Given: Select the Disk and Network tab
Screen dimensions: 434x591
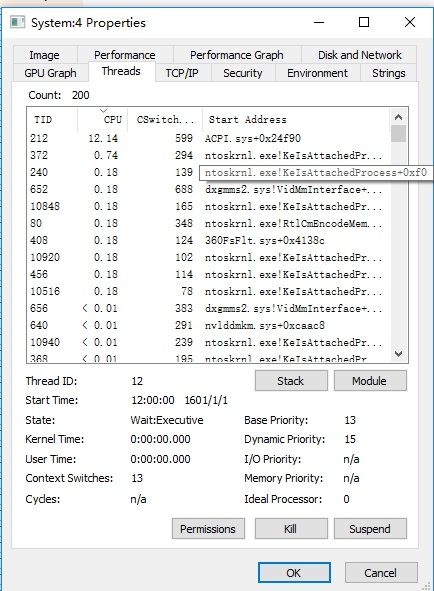Looking at the screenshot, I should [x=359, y=55].
